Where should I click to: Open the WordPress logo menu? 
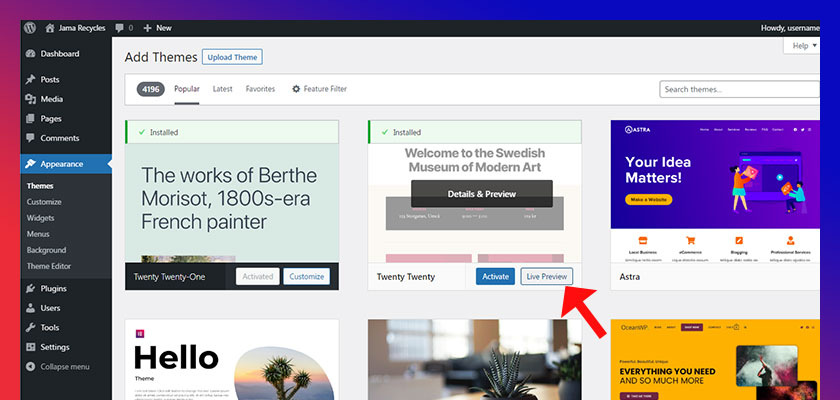[x=30, y=28]
